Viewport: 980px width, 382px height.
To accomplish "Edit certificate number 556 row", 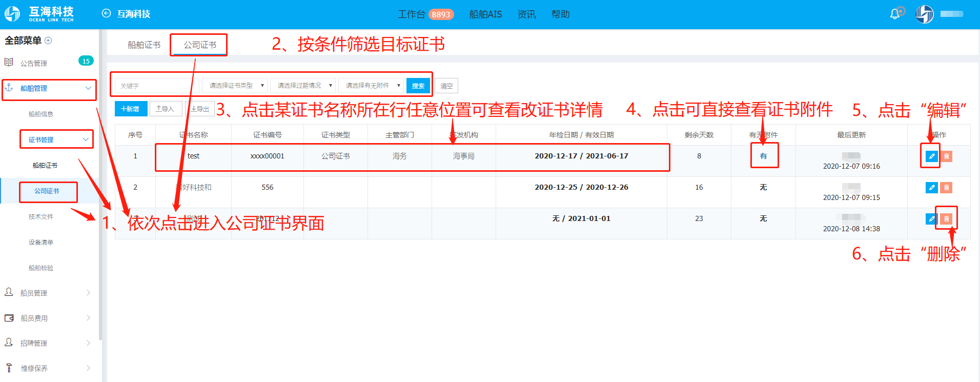I will 932,188.
